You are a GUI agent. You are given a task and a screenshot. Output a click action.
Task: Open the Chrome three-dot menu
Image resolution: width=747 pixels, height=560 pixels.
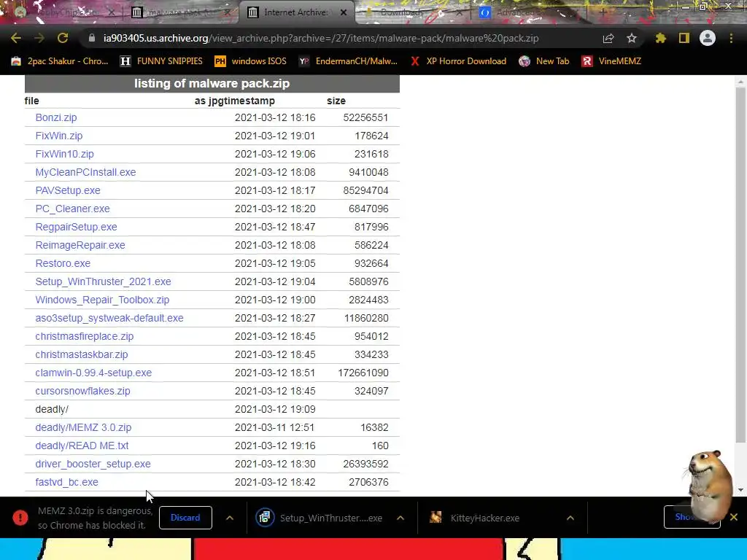731,38
